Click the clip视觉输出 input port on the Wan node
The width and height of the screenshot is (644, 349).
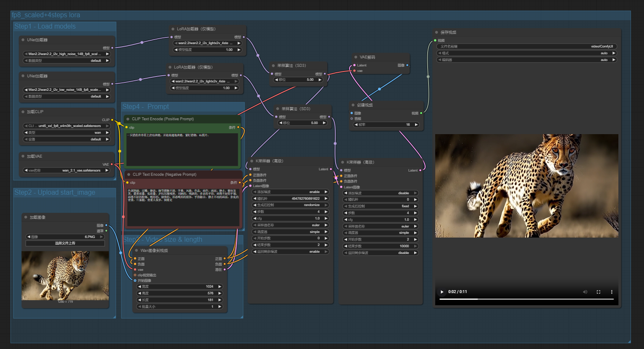(x=135, y=275)
